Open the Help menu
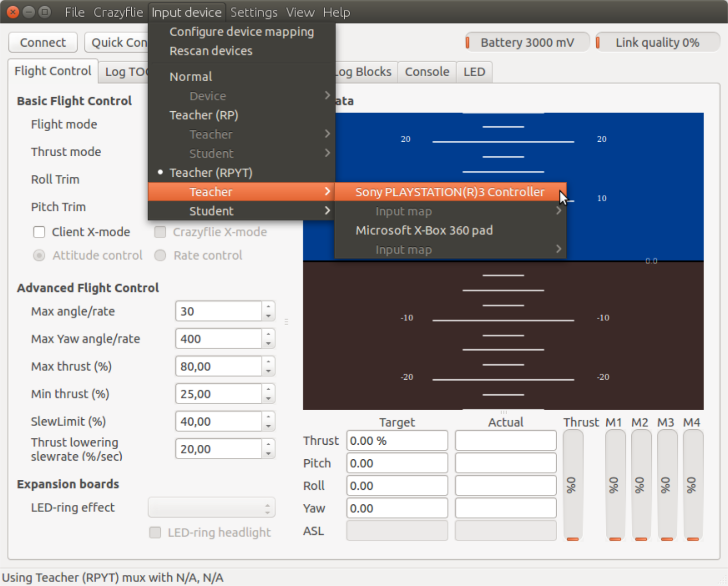728x586 pixels. pos(336,12)
